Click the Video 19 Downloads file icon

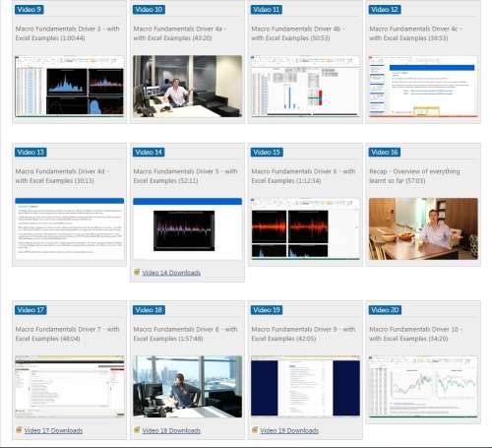[x=255, y=430]
